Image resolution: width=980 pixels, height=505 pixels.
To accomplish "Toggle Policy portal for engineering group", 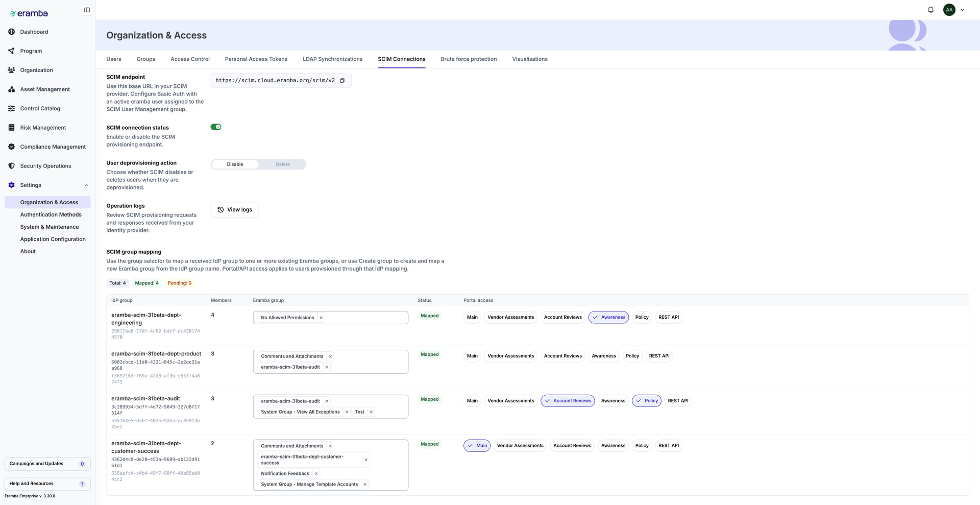I will click(x=642, y=318).
